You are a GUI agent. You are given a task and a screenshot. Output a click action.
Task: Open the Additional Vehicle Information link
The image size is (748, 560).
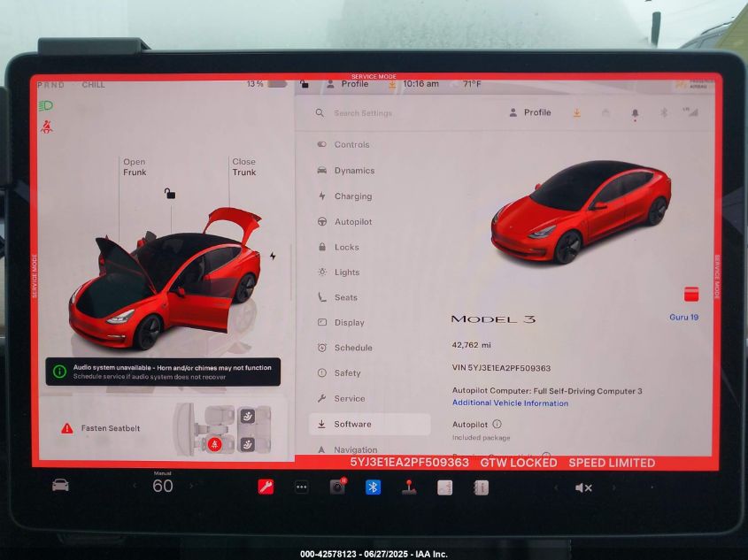pyautogui.click(x=510, y=403)
